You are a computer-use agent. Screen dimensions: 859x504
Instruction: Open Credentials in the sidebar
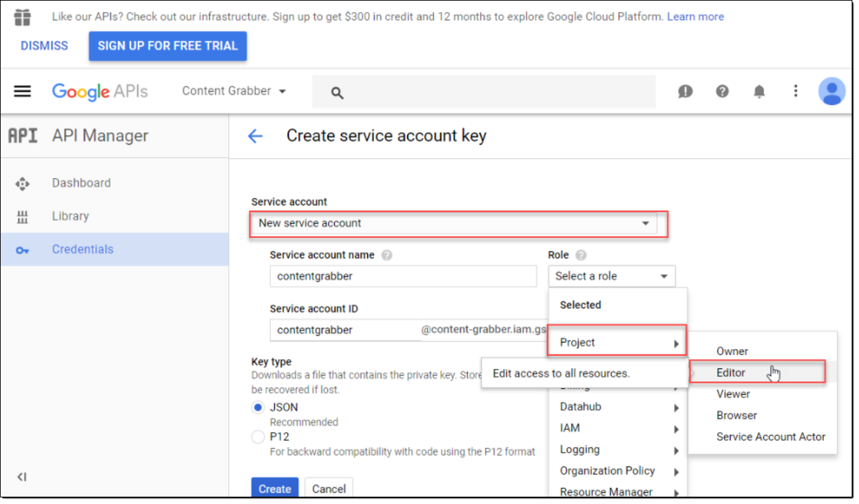[x=83, y=249]
